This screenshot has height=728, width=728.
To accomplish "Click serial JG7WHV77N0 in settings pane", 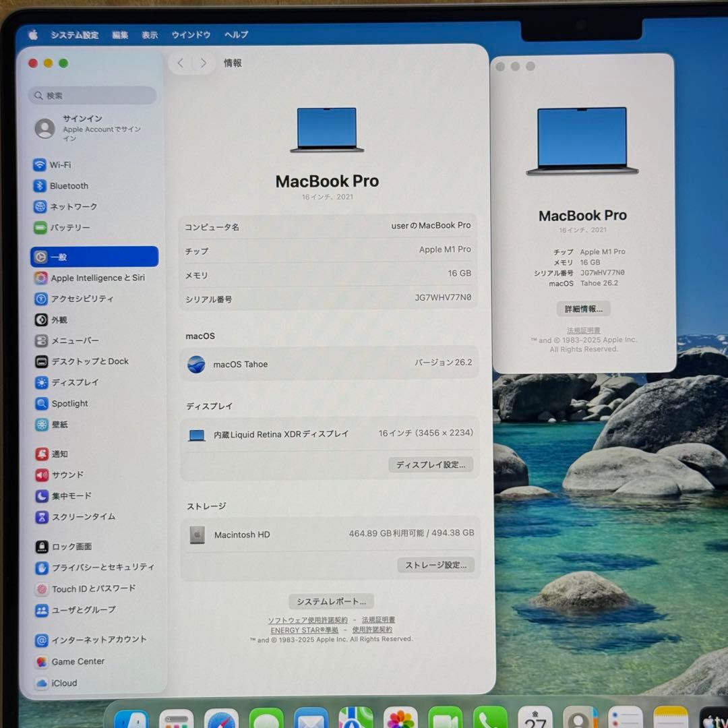I will click(x=443, y=297).
